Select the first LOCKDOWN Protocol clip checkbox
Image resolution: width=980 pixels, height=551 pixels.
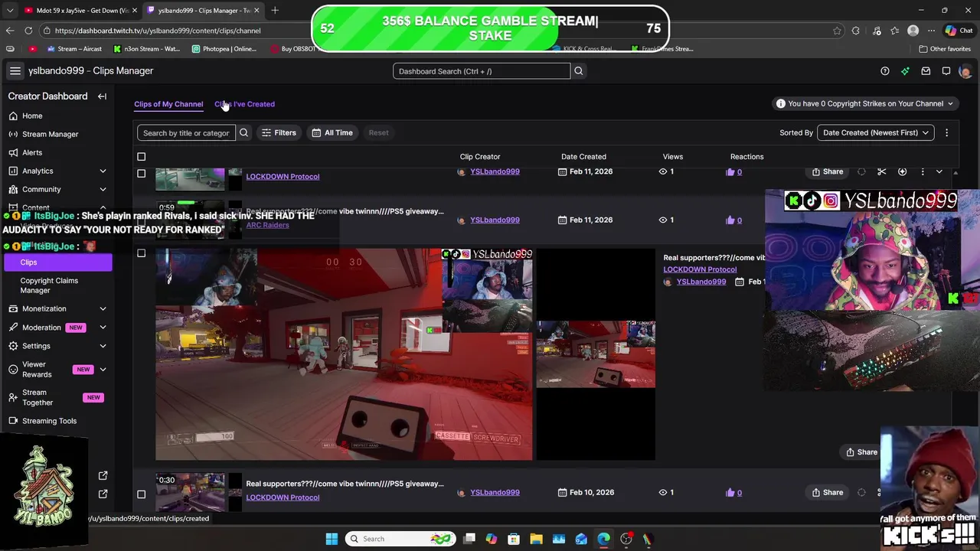(141, 174)
